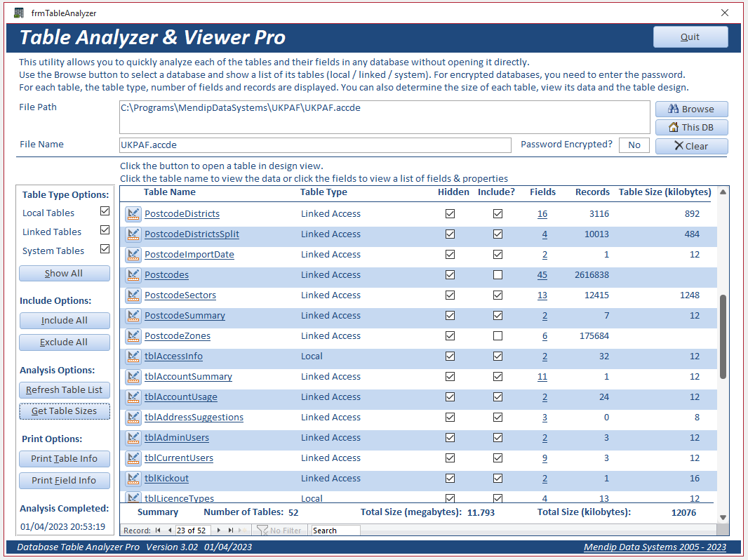Image resolution: width=748 pixels, height=560 pixels.
Task: Click design view icon for tblAddressSuggestions
Action: 133,418
